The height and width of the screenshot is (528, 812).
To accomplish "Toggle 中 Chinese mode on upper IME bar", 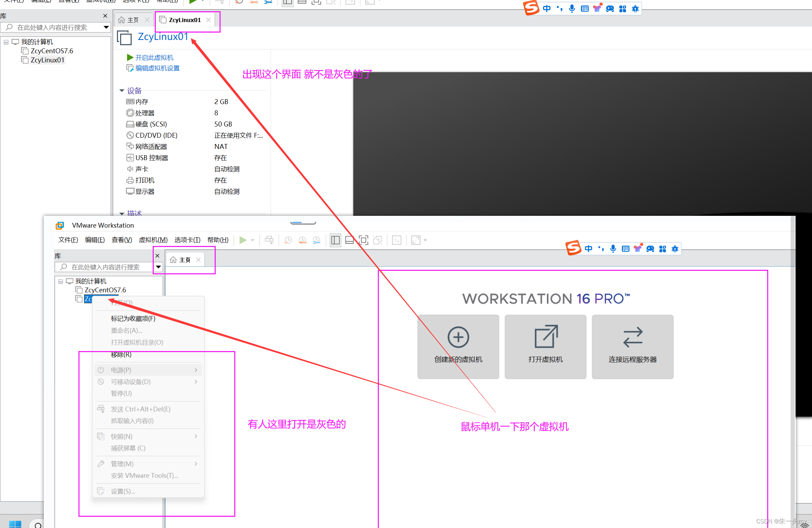I will pos(547,8).
